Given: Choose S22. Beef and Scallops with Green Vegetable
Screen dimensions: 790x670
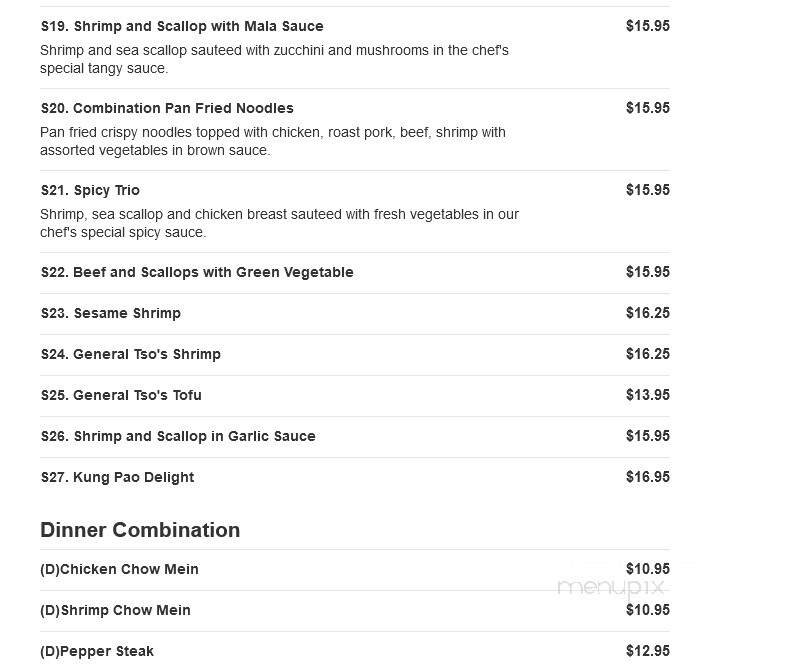Looking at the screenshot, I should pyautogui.click(x=197, y=272).
